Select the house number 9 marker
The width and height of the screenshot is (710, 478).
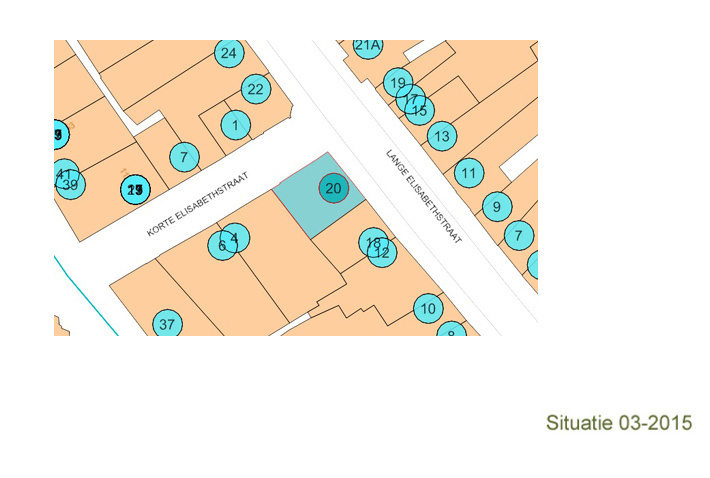(496, 207)
